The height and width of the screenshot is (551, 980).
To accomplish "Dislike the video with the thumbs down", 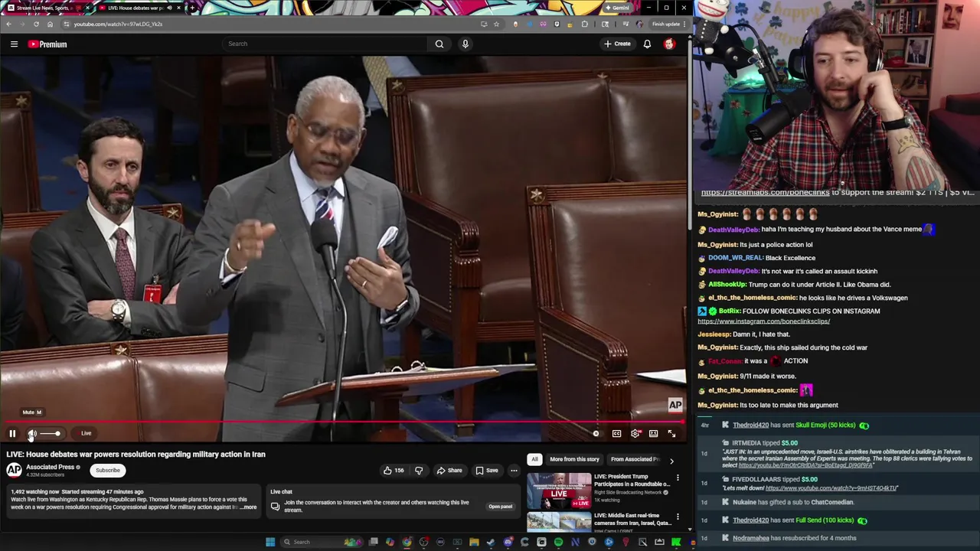I will 419,471.
